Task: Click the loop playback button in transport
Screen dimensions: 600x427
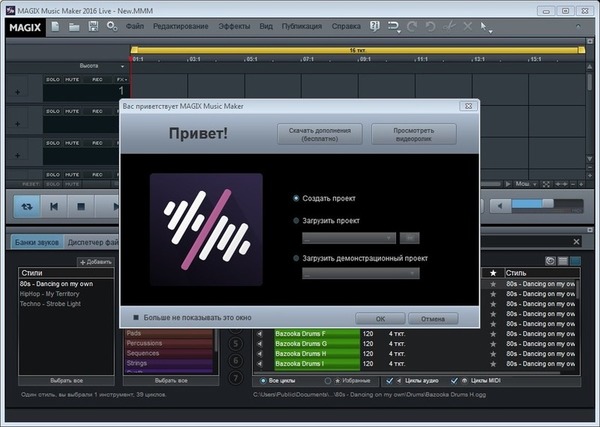Action: [x=25, y=206]
